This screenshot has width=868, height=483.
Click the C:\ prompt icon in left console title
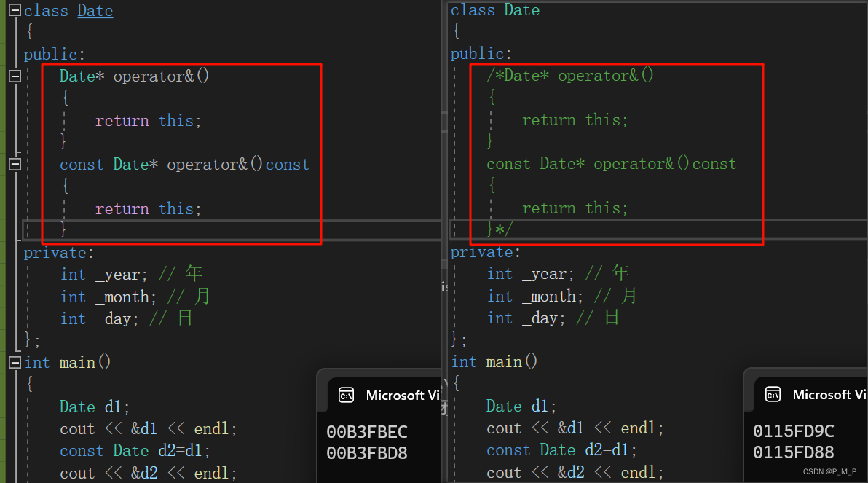coord(346,394)
